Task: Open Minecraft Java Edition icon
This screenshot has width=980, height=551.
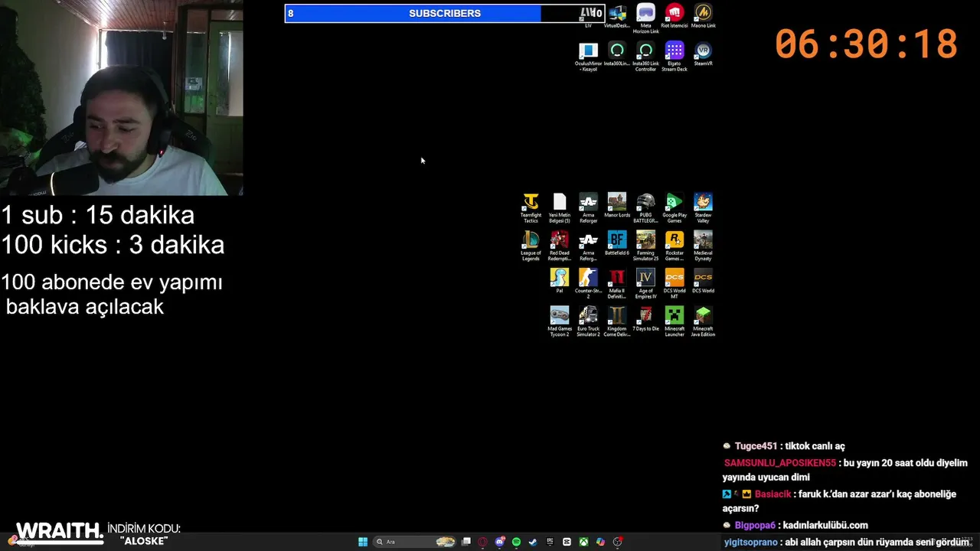Action: coord(703,321)
